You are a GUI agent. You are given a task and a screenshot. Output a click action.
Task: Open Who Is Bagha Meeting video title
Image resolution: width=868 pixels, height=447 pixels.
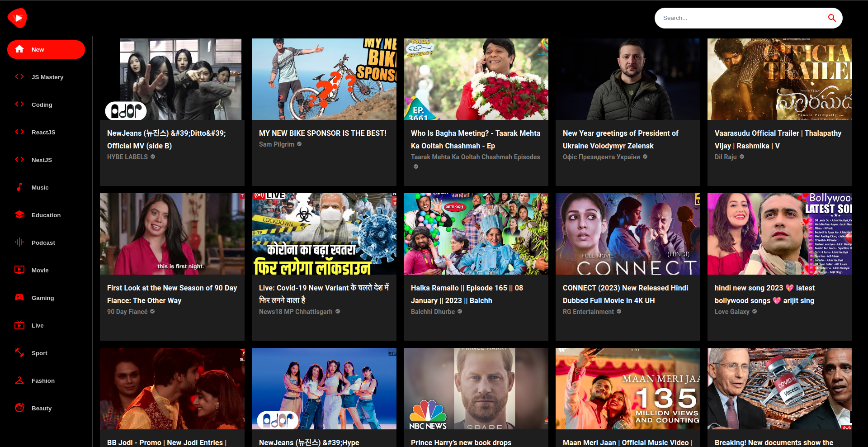476,139
